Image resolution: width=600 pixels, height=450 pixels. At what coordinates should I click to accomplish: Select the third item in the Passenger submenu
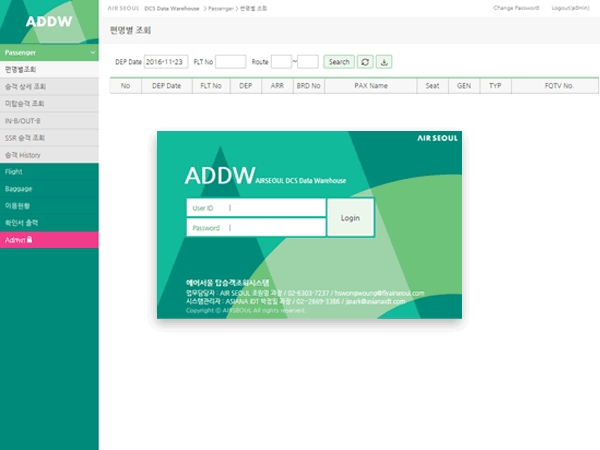pos(49,103)
